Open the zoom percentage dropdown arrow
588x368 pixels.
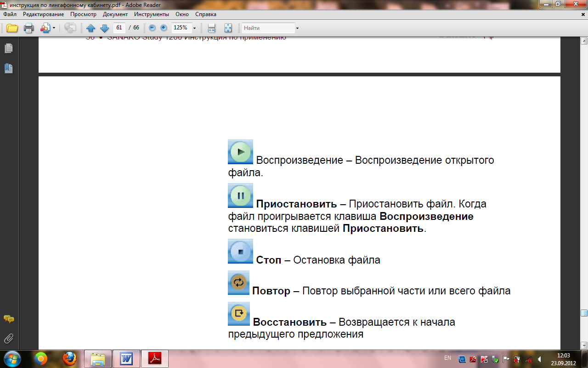195,28
